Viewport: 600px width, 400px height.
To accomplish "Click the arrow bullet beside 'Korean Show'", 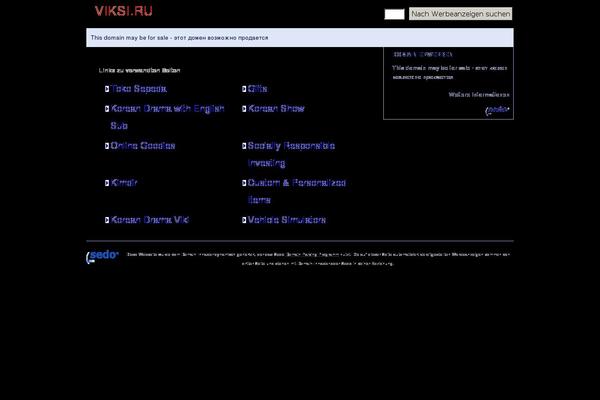I will (244, 109).
